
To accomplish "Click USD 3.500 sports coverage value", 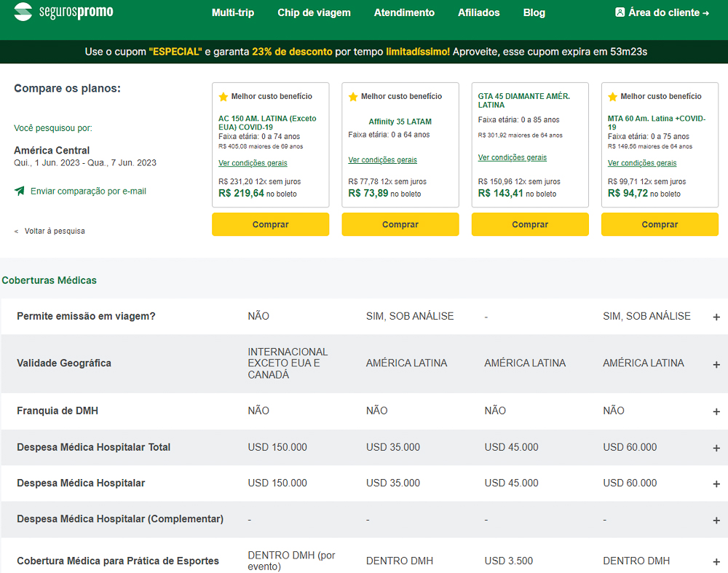I will pyautogui.click(x=509, y=561).
